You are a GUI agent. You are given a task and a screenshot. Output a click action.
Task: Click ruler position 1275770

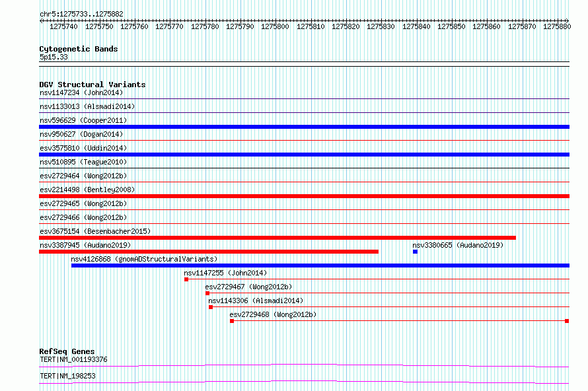(x=170, y=26)
